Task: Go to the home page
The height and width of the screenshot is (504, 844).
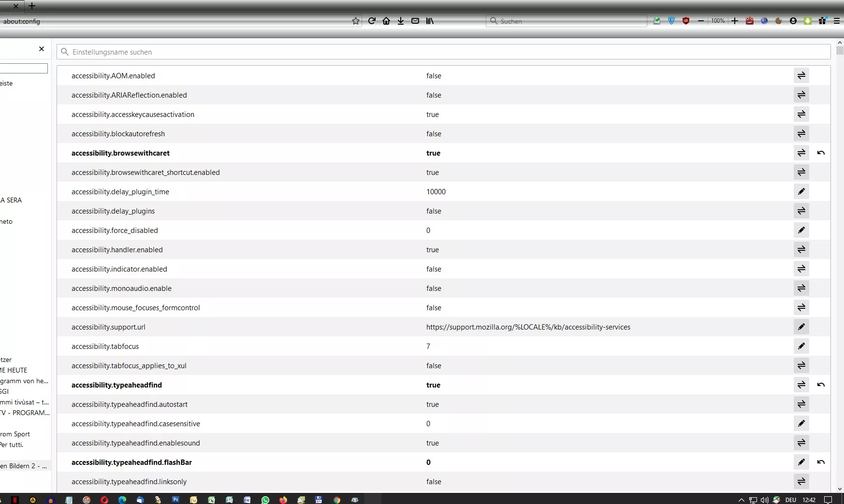Action: tap(386, 21)
